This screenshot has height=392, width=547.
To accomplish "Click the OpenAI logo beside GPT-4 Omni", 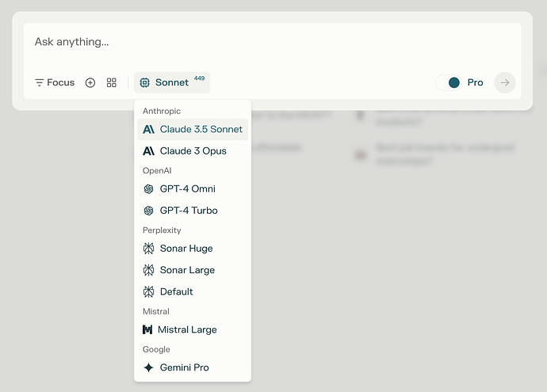I will (x=148, y=188).
